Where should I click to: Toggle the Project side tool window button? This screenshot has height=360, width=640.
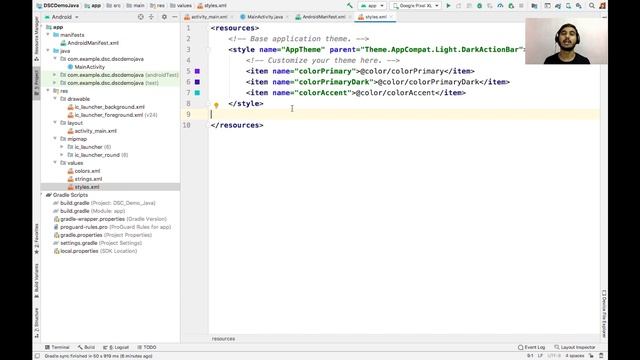pyautogui.click(x=37, y=83)
